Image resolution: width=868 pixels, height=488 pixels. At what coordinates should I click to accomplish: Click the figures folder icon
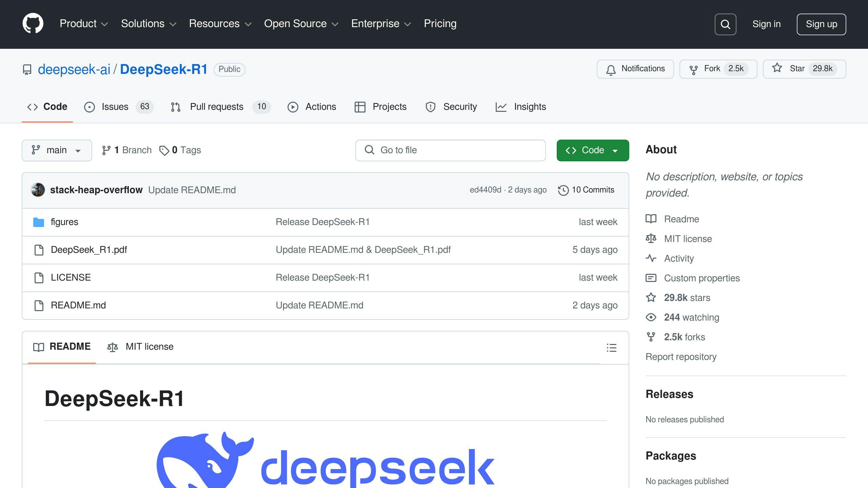[39, 222]
